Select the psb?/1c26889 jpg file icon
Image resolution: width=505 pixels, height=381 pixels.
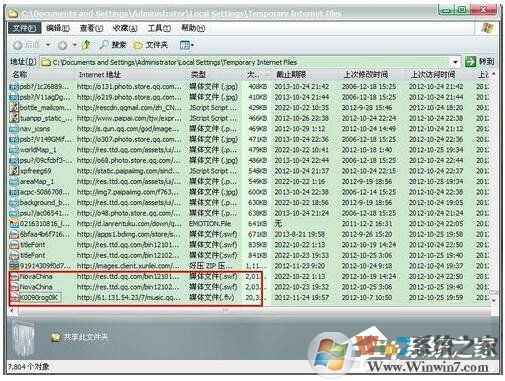(14, 87)
